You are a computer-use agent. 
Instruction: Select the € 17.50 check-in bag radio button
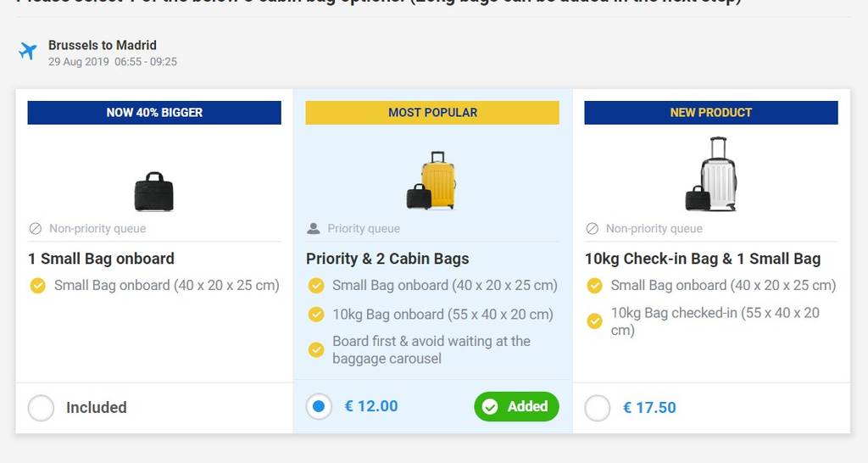point(598,408)
